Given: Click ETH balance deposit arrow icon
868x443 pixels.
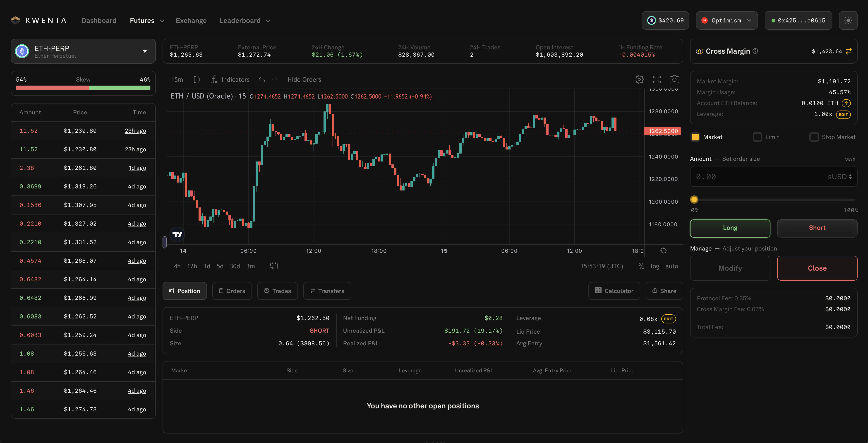Looking at the screenshot, I should point(846,103).
